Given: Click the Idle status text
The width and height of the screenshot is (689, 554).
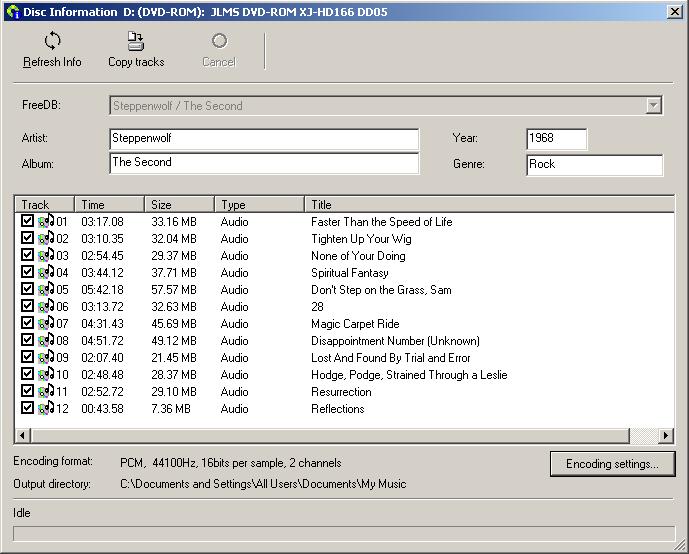Looking at the screenshot, I should tap(22, 513).
